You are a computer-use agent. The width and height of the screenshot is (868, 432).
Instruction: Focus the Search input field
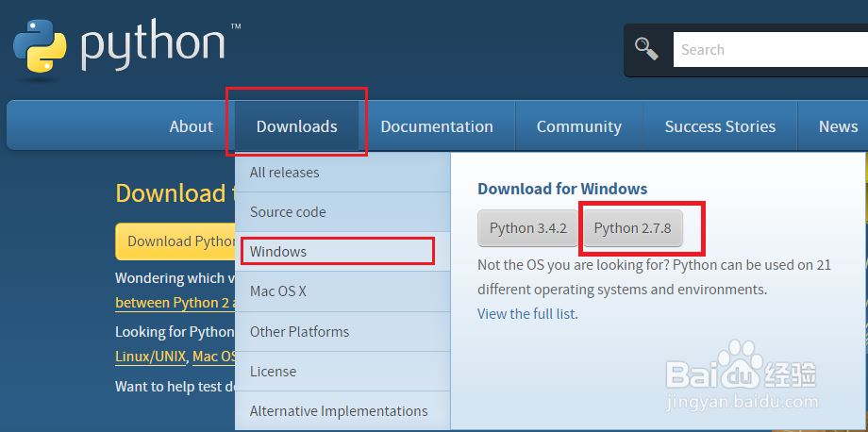pos(771,50)
